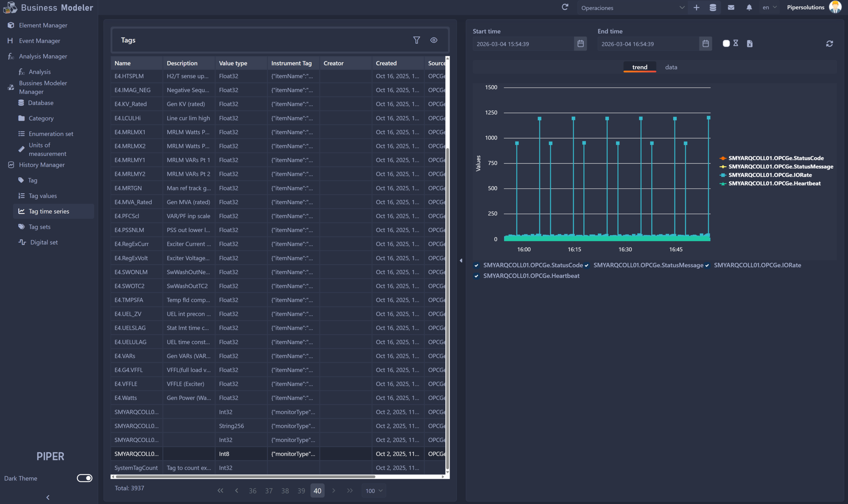Click the Start time input field
Viewport: 848px width, 504px height.
coord(523,44)
